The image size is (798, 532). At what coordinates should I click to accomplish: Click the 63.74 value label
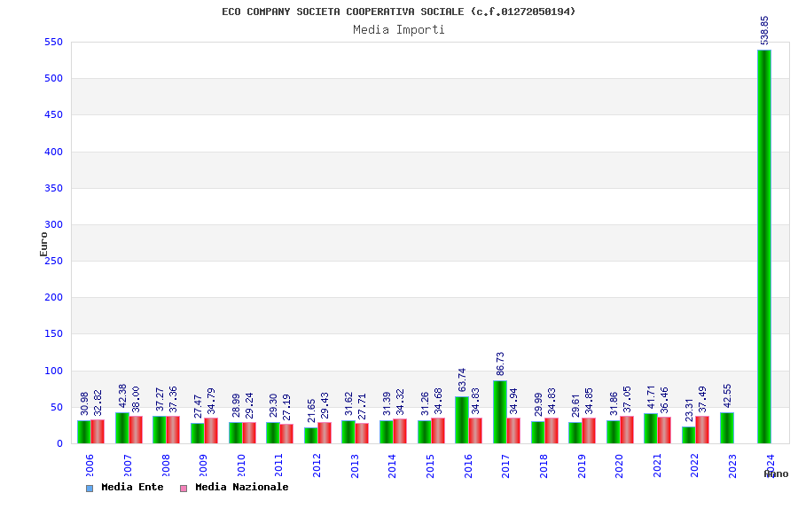pos(462,379)
